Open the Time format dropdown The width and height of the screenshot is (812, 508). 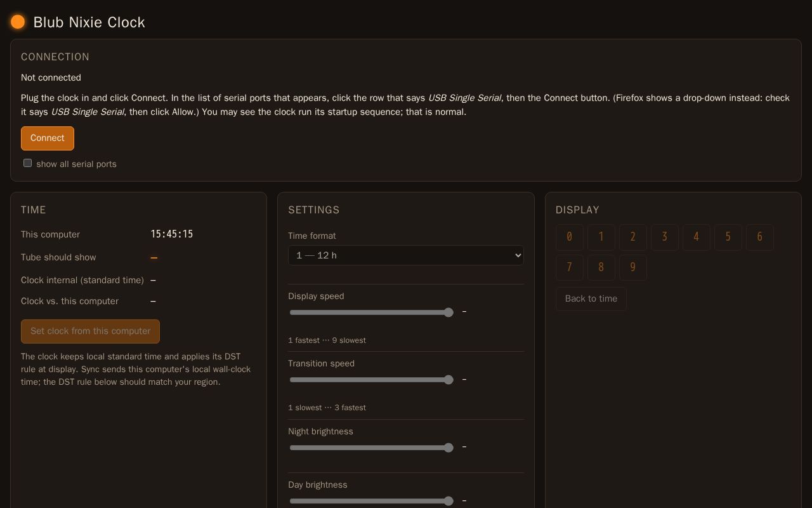click(x=406, y=255)
